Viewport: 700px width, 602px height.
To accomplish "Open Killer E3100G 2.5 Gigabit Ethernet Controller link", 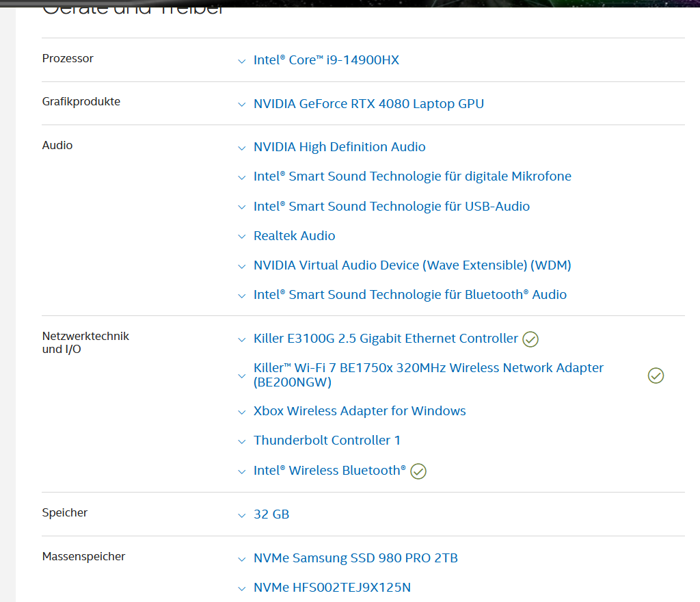I will [386, 339].
